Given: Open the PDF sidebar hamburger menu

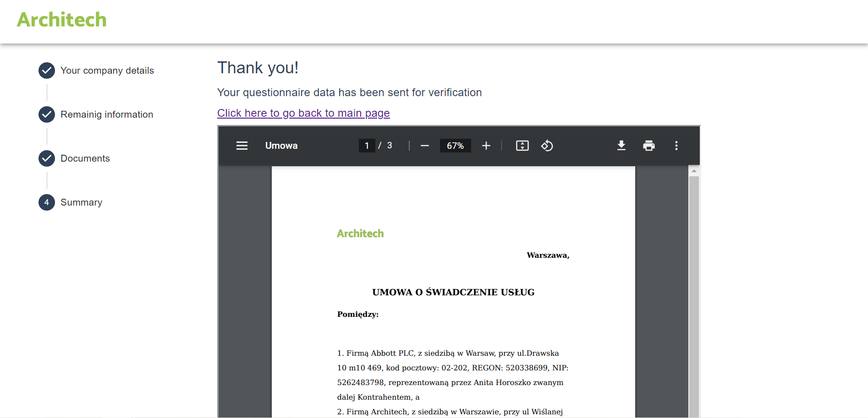Looking at the screenshot, I should 242,146.
